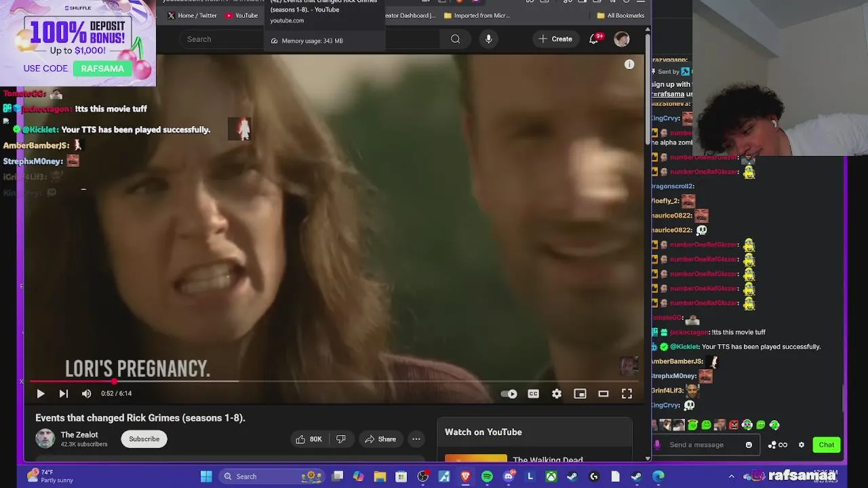Open YouTube account avatar menu
Screen dimensions: 868x488
coord(622,39)
